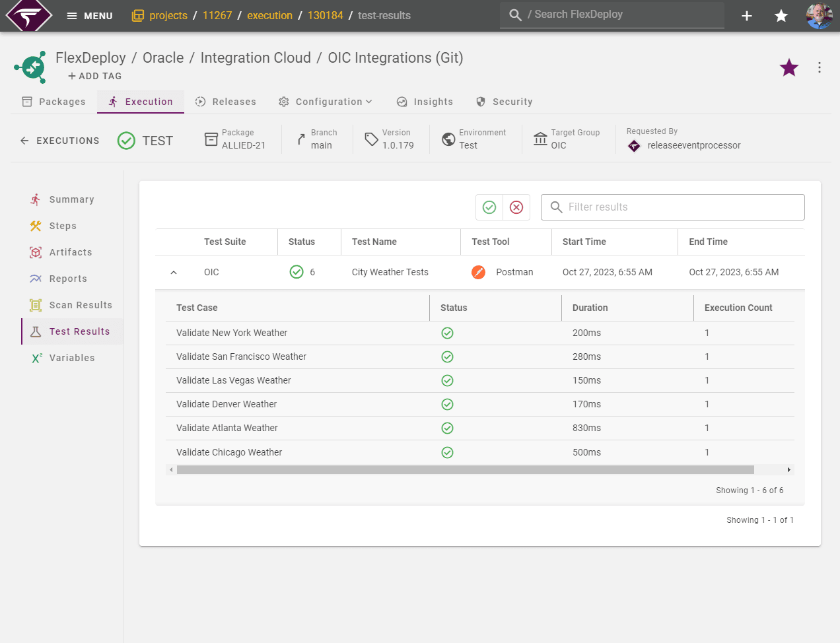This screenshot has width=840, height=643.
Task: Click the horizontal scrollbar thumb
Action: (x=466, y=470)
